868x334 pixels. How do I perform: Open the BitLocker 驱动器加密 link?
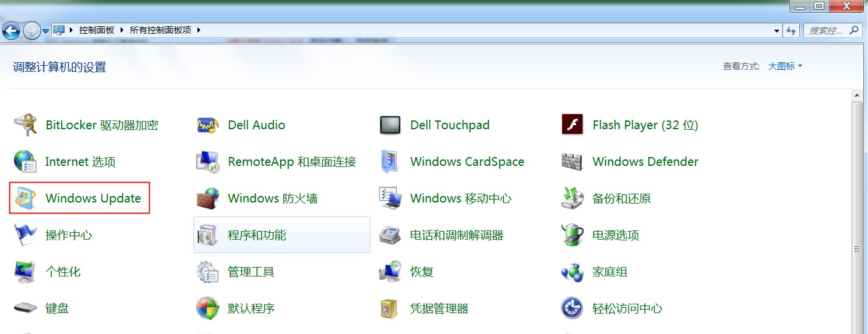click(102, 125)
